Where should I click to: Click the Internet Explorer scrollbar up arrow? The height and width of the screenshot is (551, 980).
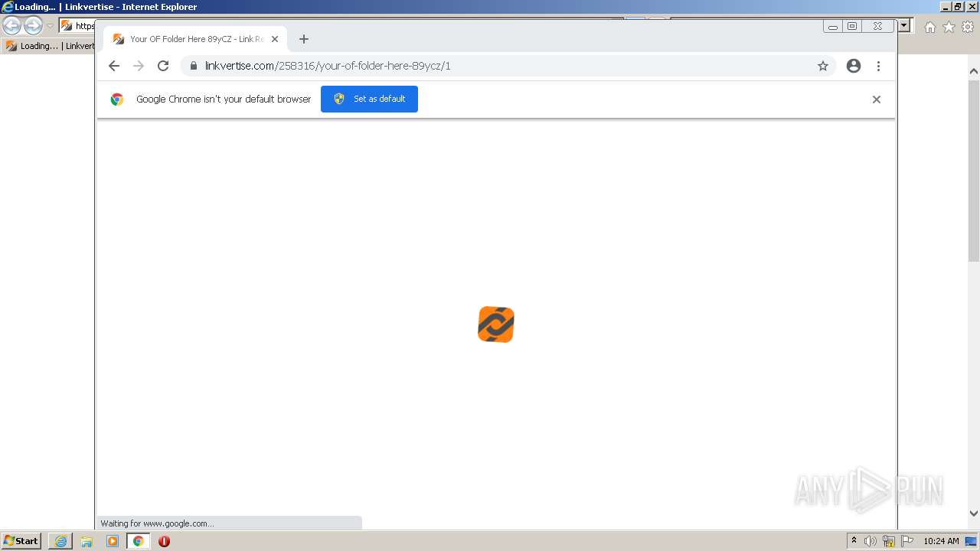coord(974,71)
